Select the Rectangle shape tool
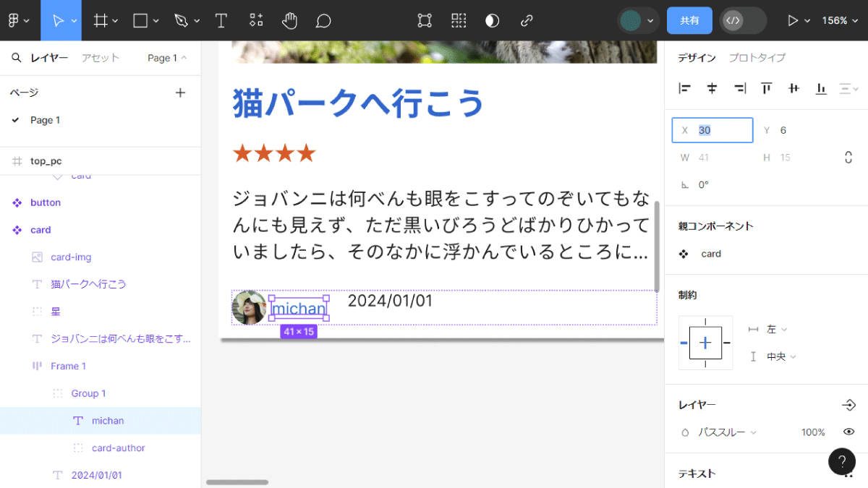This screenshot has width=868, height=488. (x=140, y=20)
